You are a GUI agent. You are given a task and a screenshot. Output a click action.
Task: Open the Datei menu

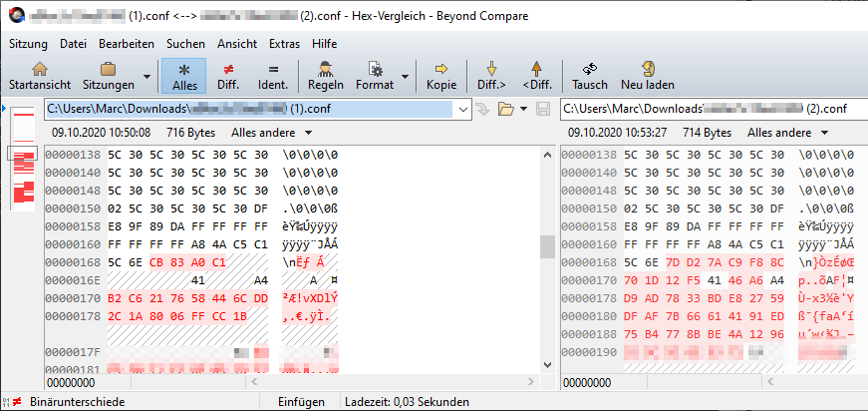click(73, 44)
